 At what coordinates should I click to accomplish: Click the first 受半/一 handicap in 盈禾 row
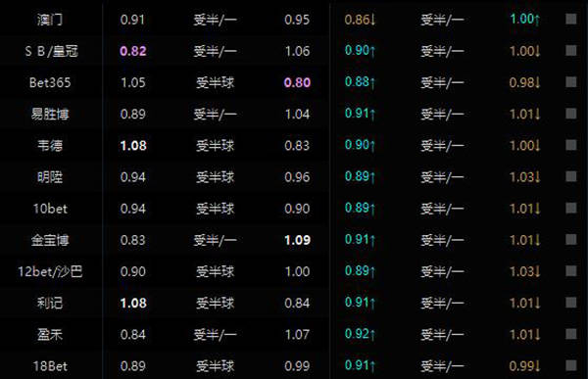(215, 334)
